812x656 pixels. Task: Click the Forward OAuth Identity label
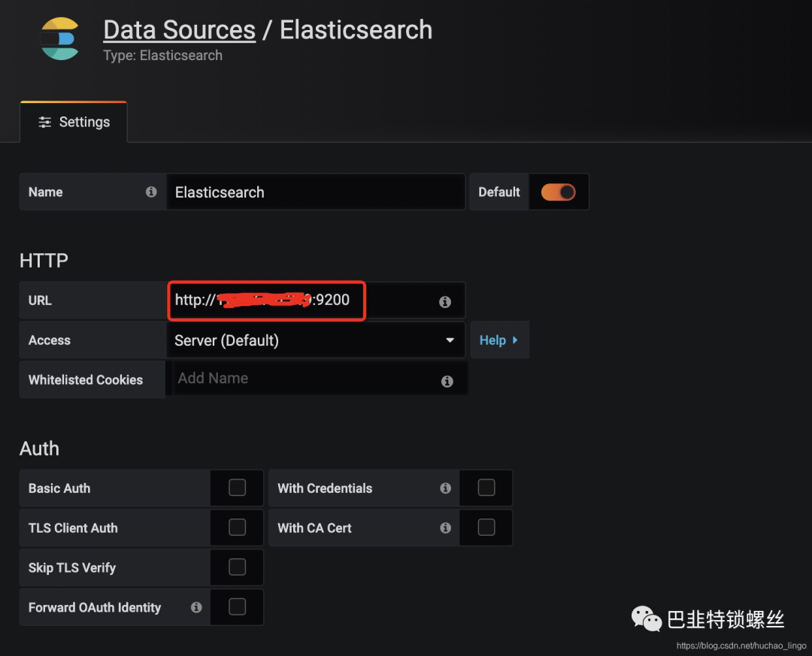click(x=95, y=607)
